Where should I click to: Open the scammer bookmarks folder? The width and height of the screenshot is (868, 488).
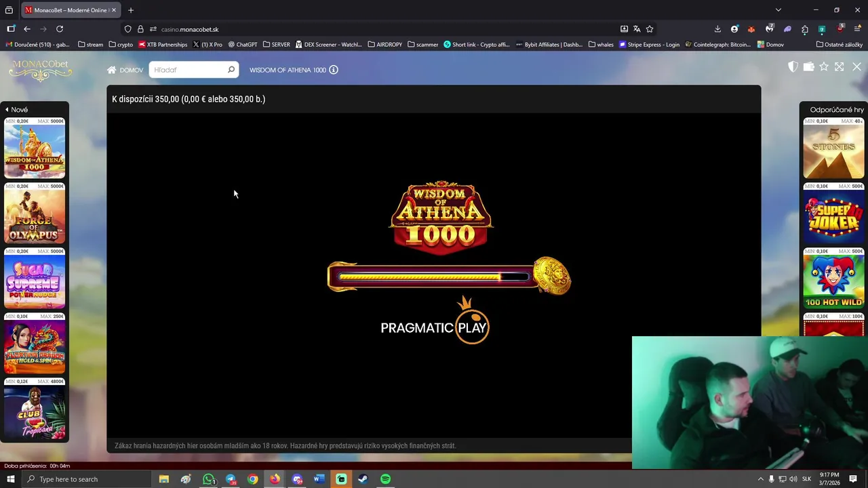coord(423,45)
